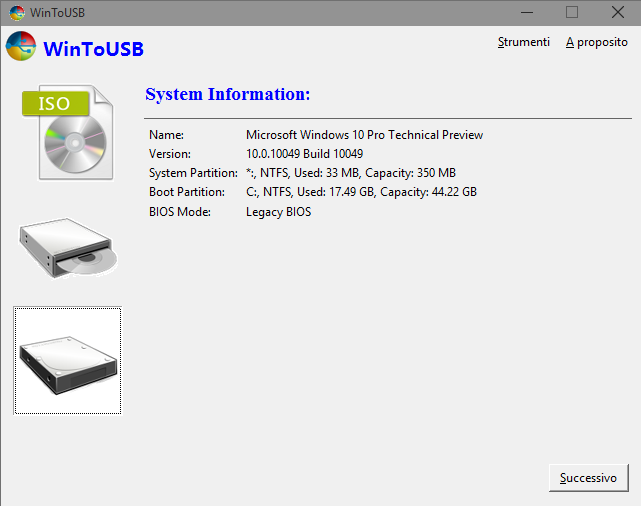This screenshot has width=641, height=506.
Task: Click 'Microsoft Windows 10 Pro Technical Preview' value
Action: click(x=364, y=135)
